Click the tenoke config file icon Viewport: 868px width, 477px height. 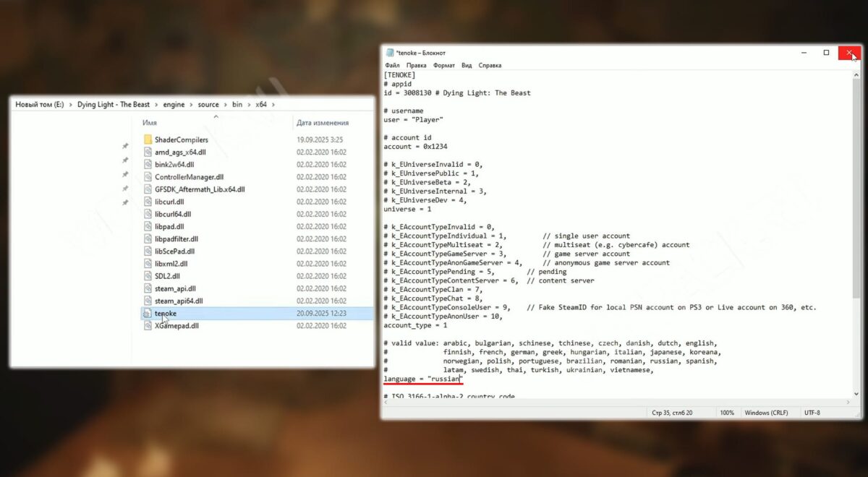pyautogui.click(x=148, y=314)
